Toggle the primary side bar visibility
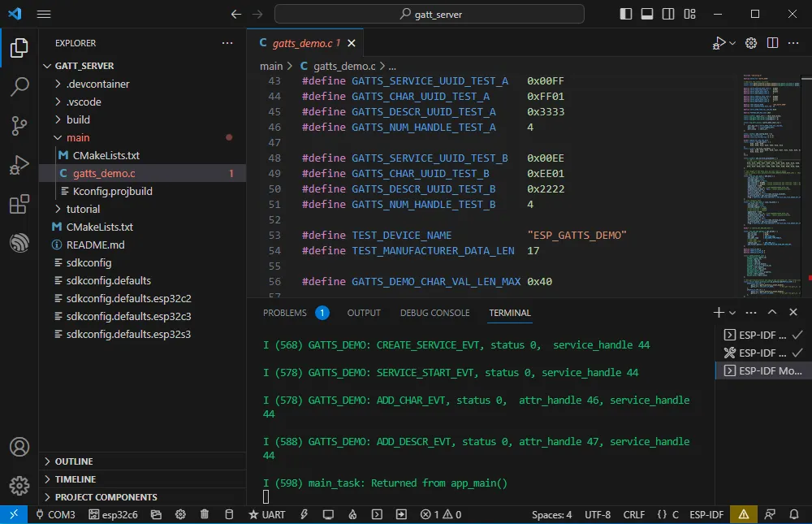This screenshot has width=812, height=524. [626, 14]
